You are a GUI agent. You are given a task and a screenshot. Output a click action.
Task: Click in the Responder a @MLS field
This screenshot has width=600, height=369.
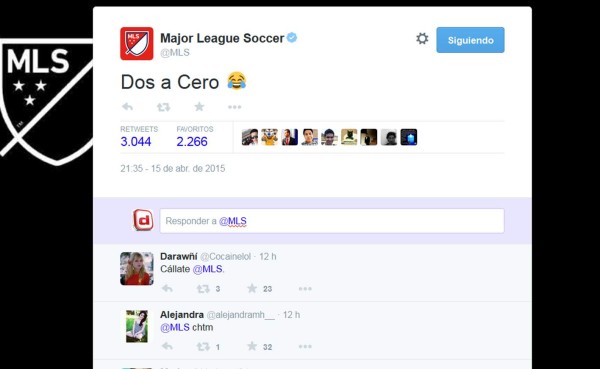click(332, 221)
